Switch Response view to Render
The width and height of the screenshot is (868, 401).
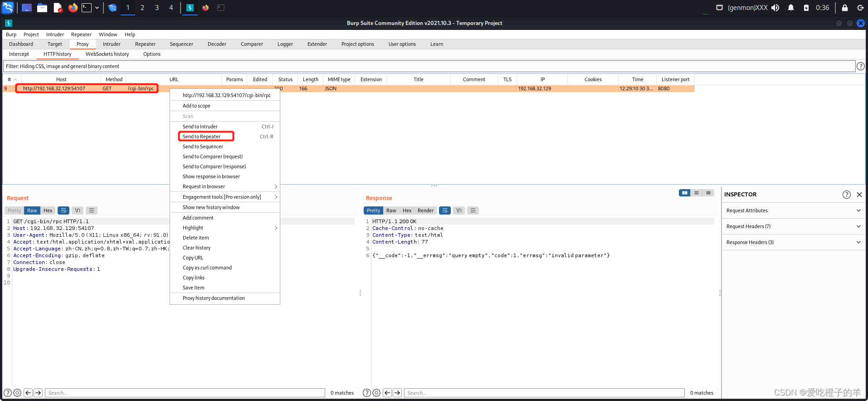[426, 210]
